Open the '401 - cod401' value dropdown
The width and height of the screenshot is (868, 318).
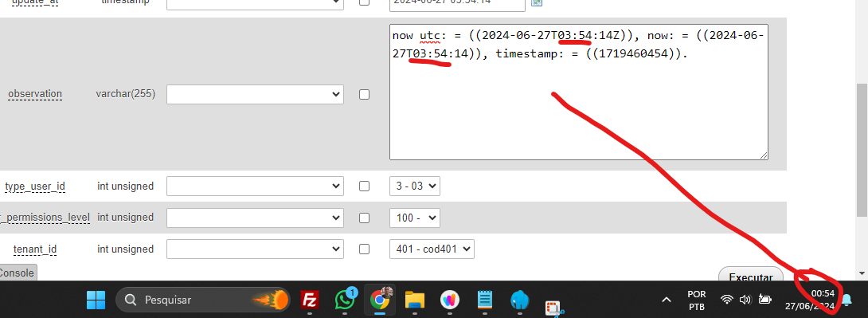pos(432,249)
